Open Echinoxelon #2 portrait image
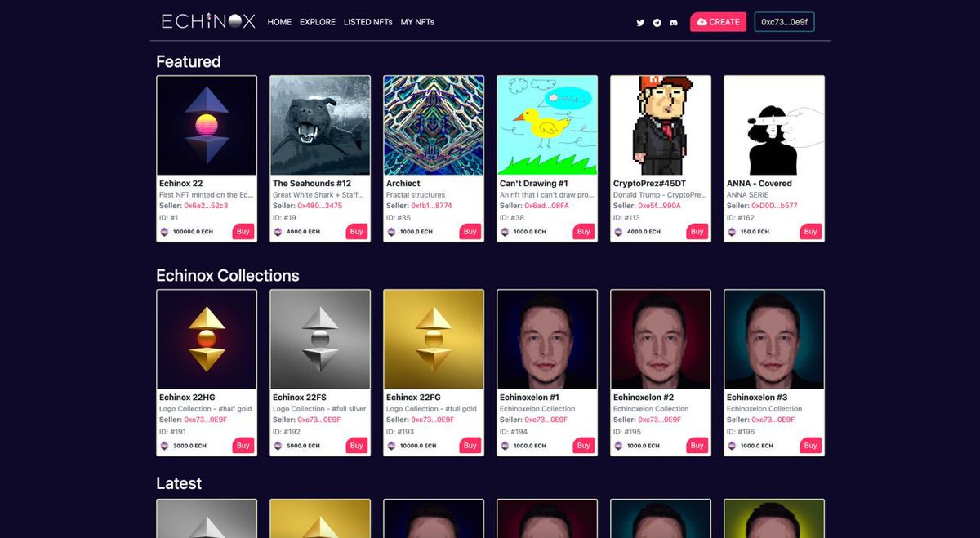 (661, 340)
